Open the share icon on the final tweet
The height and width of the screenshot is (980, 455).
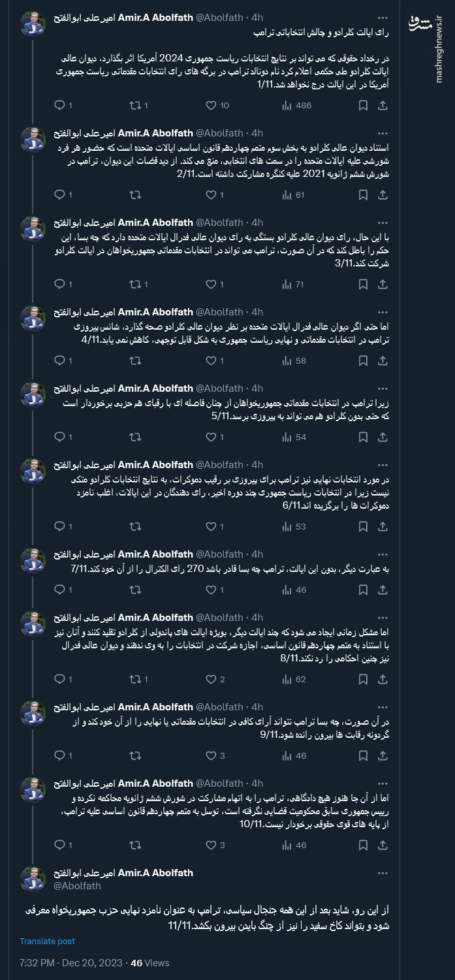point(384,845)
